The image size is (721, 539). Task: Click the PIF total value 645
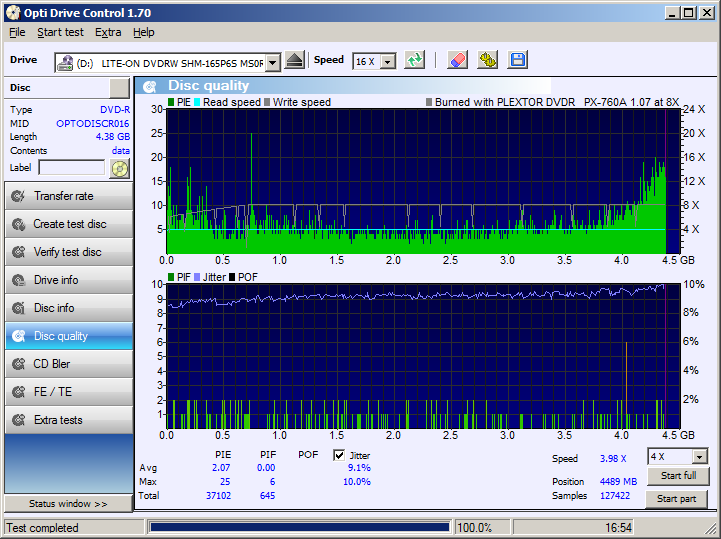267,496
